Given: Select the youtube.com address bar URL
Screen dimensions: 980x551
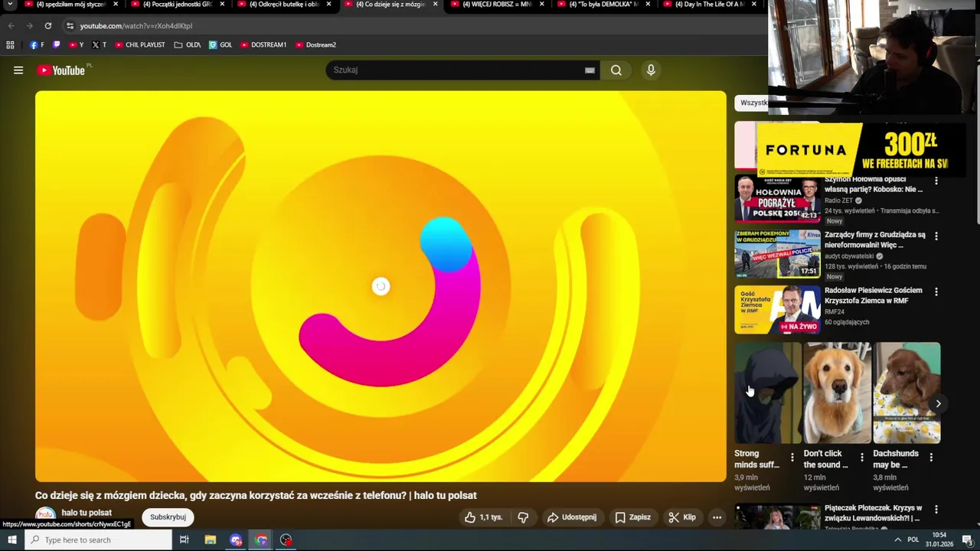Looking at the screenshot, I should [136, 26].
